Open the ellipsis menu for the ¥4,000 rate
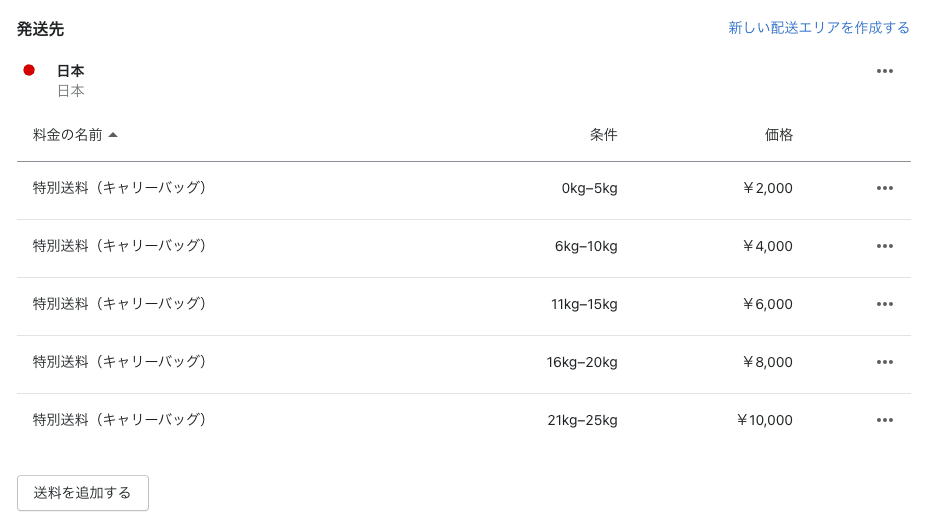Screen dimensions: 926x526 (x=884, y=246)
